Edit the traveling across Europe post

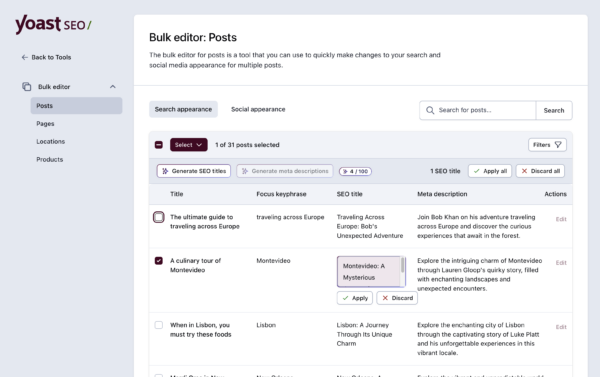tap(561, 219)
